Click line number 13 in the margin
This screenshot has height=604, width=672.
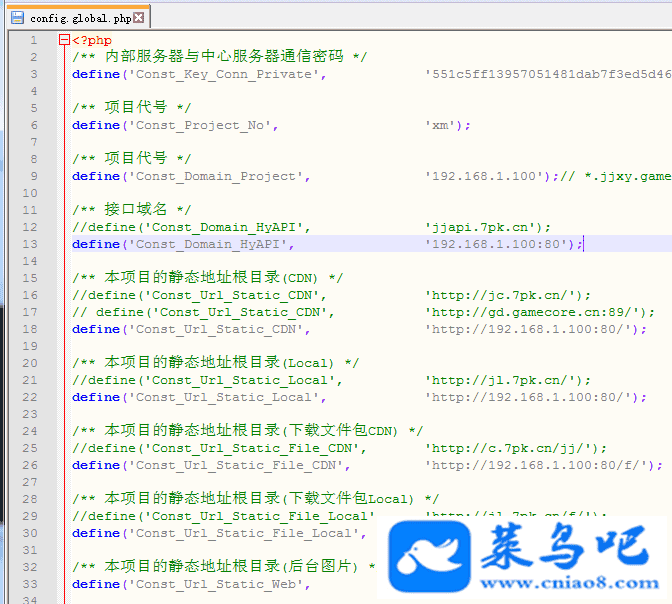pos(33,244)
